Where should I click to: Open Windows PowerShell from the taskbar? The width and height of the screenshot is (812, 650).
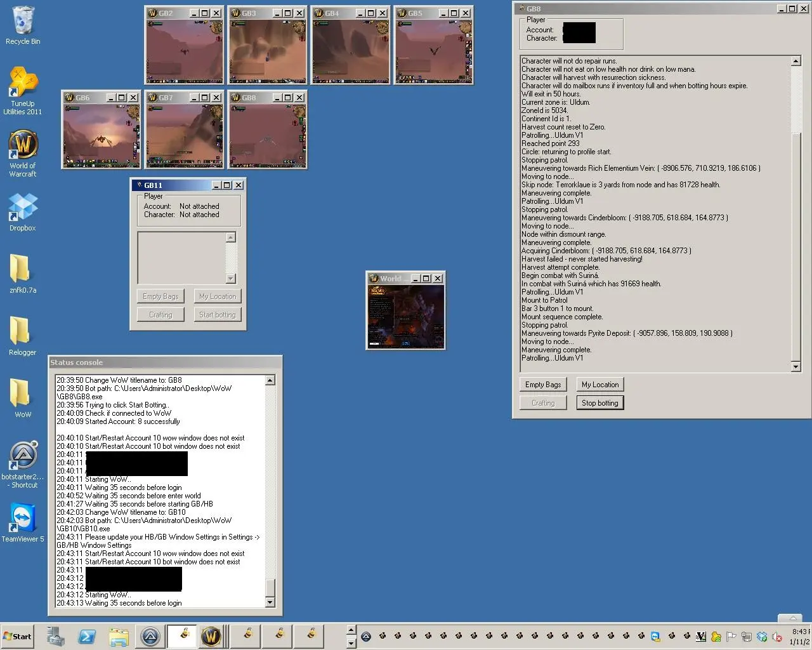87,636
